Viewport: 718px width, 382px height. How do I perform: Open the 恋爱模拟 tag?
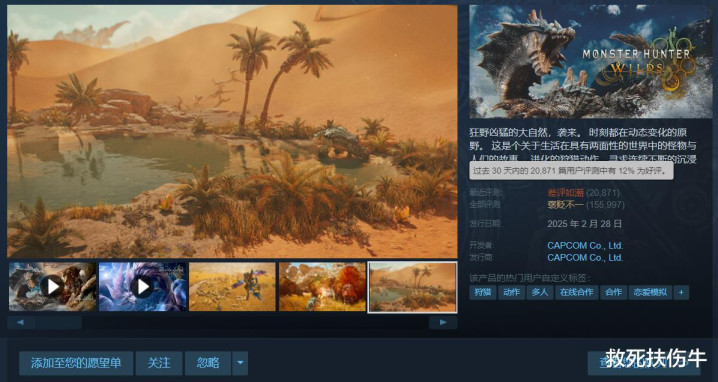click(x=650, y=292)
